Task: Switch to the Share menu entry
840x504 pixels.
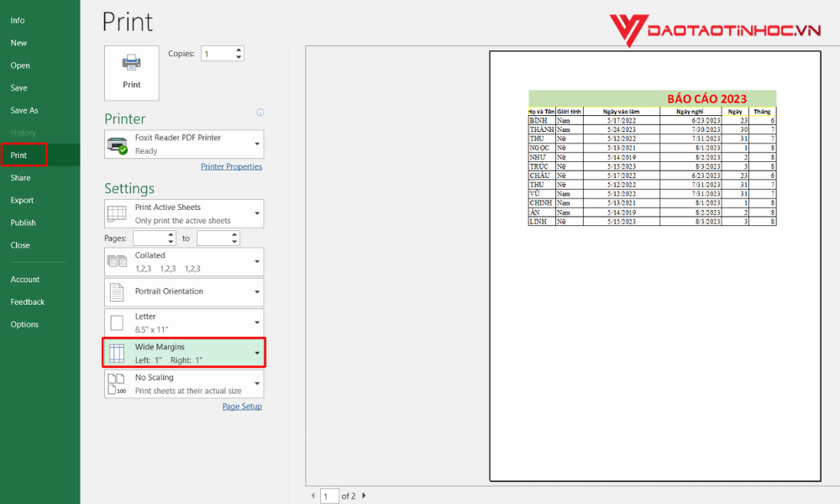Action: click(20, 177)
